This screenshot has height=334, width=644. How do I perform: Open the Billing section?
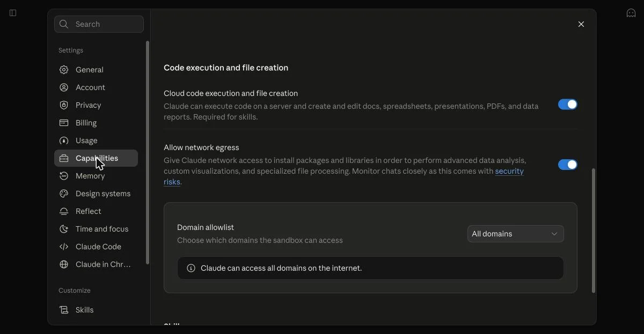(96, 123)
